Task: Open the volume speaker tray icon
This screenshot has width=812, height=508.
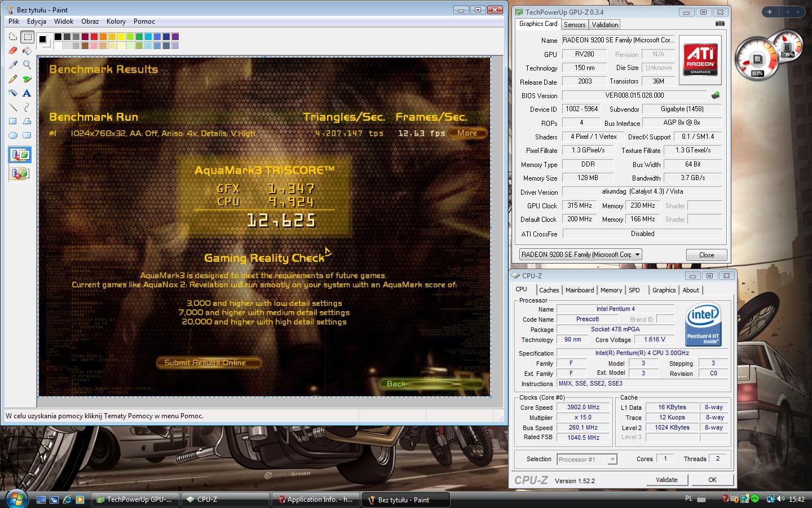Action: [x=780, y=499]
